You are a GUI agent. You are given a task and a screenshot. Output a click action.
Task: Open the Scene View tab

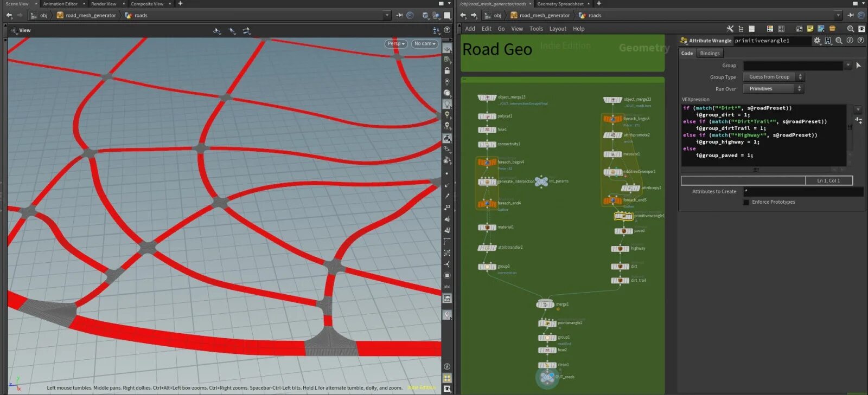(17, 4)
